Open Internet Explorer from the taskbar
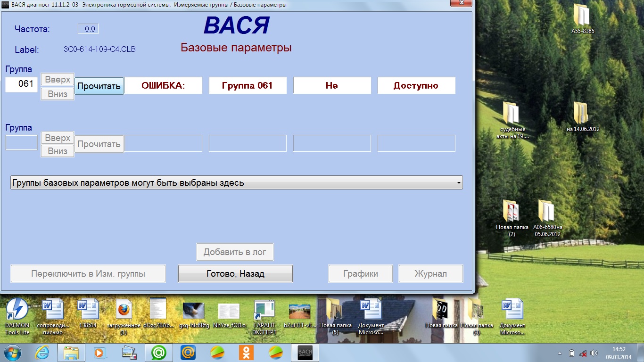This screenshot has width=644, height=362. click(x=42, y=353)
